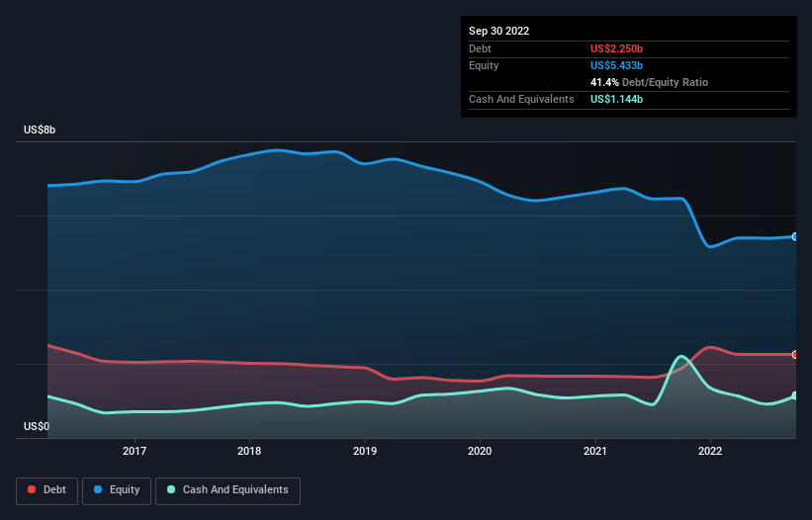The width and height of the screenshot is (812, 520).
Task: Click the Sep 30 2022 tooltip date
Action: [x=498, y=31]
